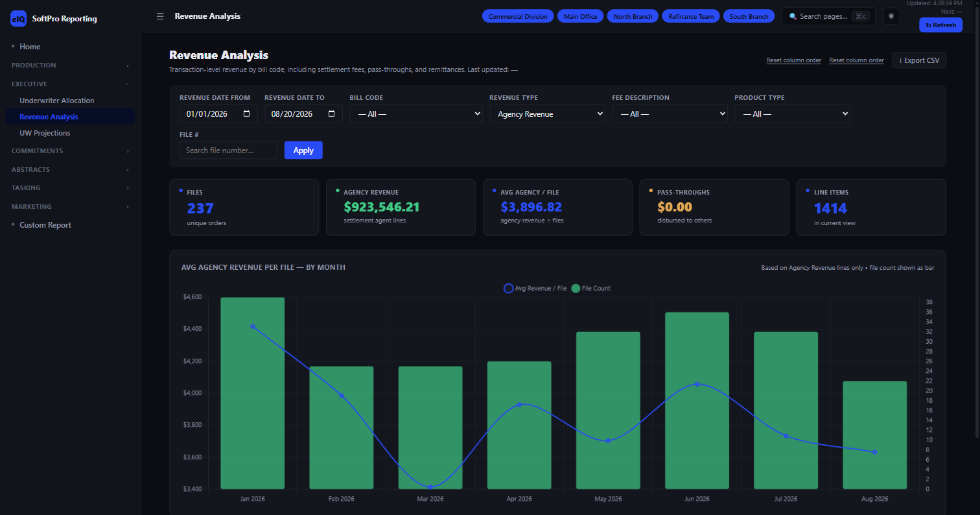Image resolution: width=980 pixels, height=515 pixels.
Task: Click the Feb 2026 axis label
Action: [342, 499]
